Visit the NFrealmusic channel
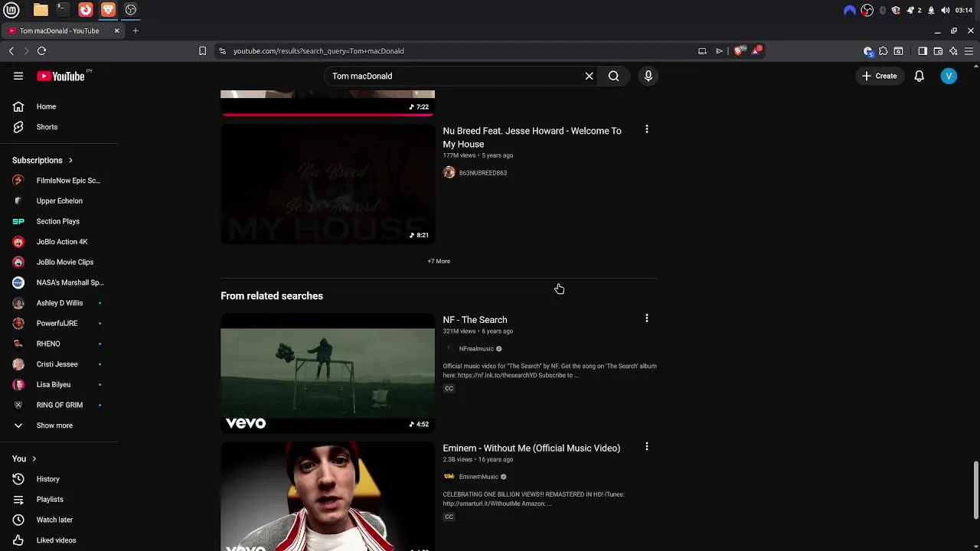Image resolution: width=980 pixels, height=551 pixels. pos(476,349)
